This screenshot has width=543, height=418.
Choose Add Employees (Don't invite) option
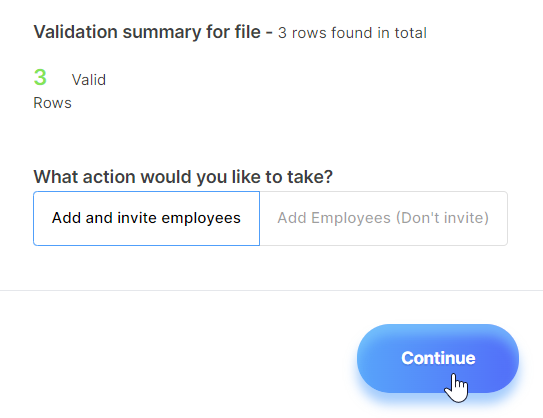tap(384, 218)
